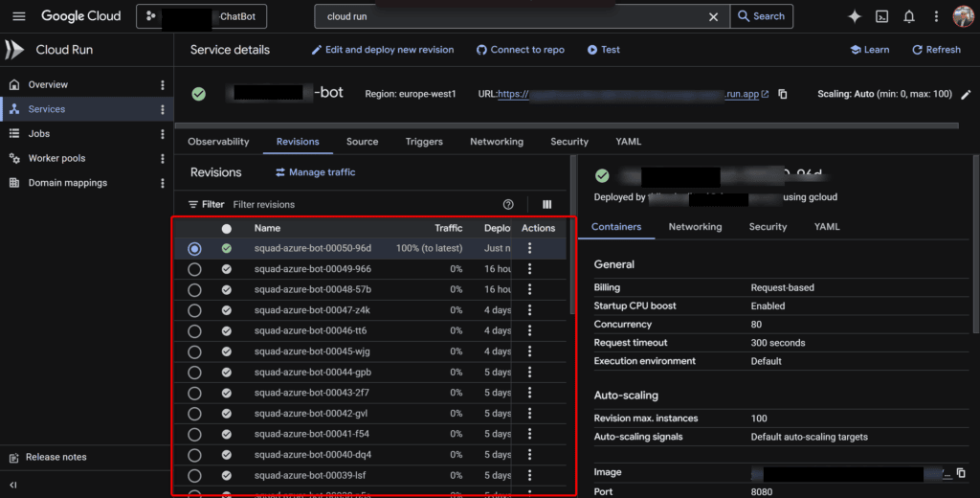Copy the service URL

coord(783,94)
